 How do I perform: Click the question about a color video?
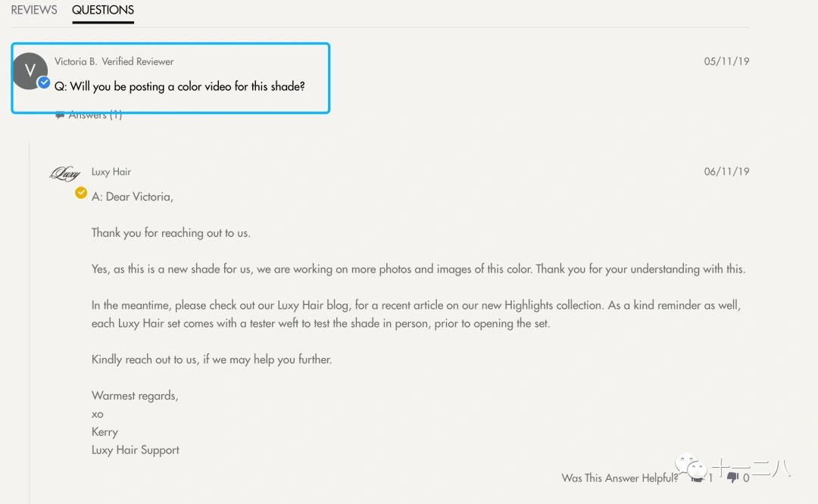click(x=180, y=86)
